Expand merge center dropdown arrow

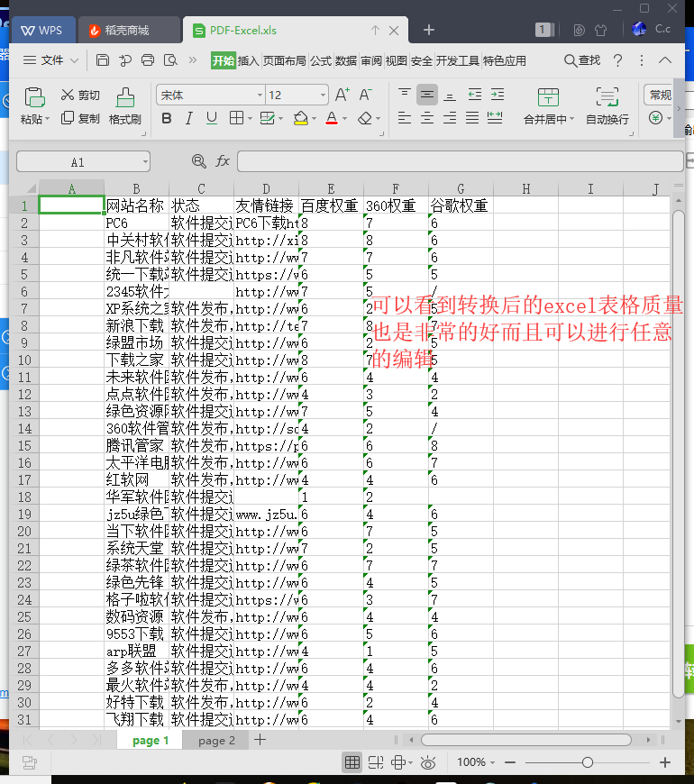point(572,119)
